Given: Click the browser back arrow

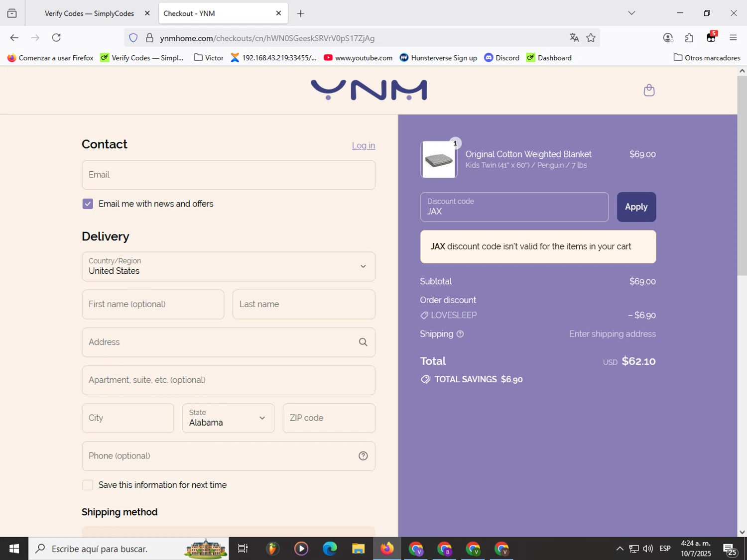Looking at the screenshot, I should [14, 38].
